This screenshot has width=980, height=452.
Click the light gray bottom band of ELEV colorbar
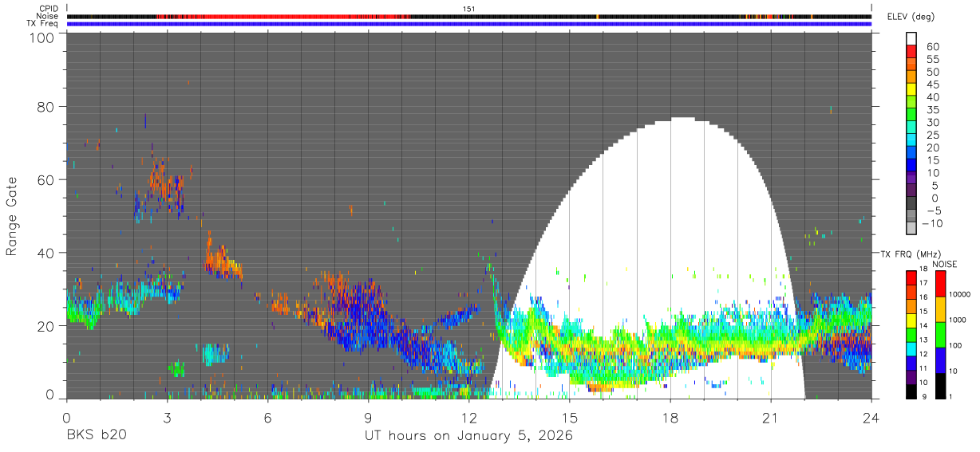[912, 228]
